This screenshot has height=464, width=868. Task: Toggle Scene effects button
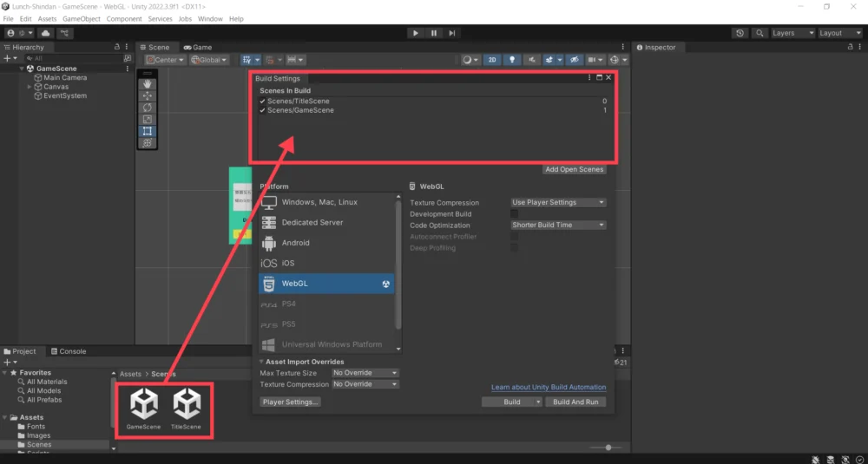(x=549, y=60)
